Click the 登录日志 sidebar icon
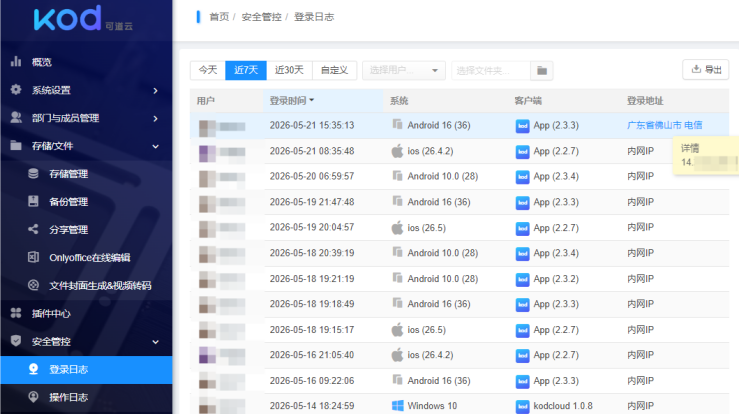Image resolution: width=739 pixels, height=414 pixels. point(33,369)
